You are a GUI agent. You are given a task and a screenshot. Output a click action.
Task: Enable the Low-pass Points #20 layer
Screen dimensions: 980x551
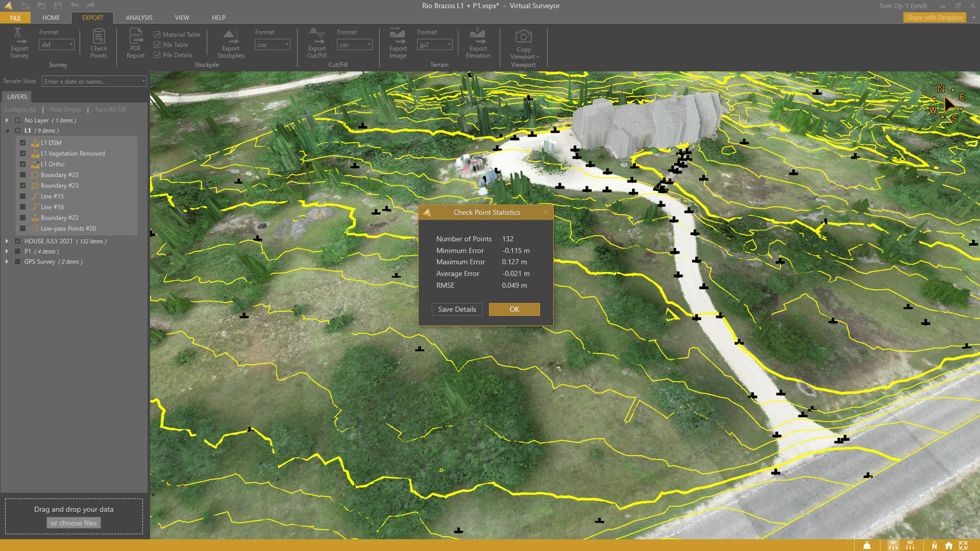coord(23,229)
